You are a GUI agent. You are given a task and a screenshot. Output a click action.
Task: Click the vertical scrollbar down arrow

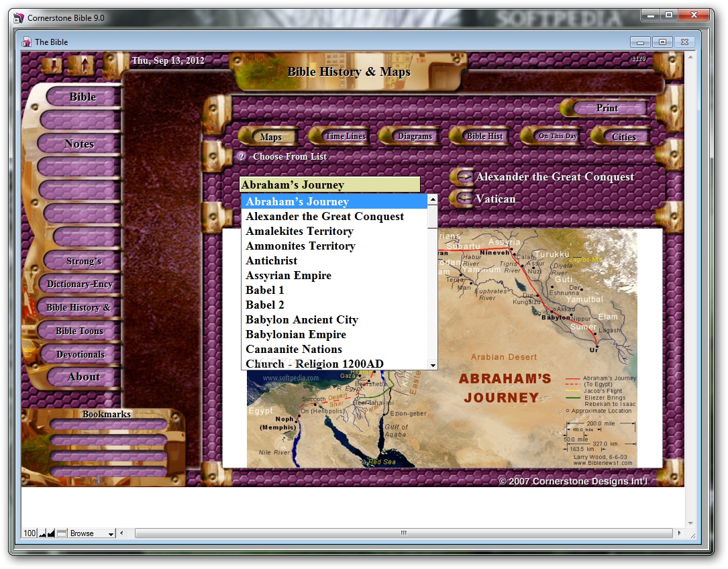coord(690,523)
